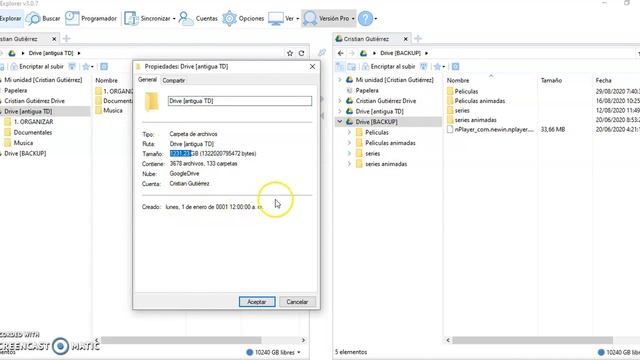Click the folder name field in properties
Image resolution: width=640 pixels, height=360 pixels.
[240, 101]
